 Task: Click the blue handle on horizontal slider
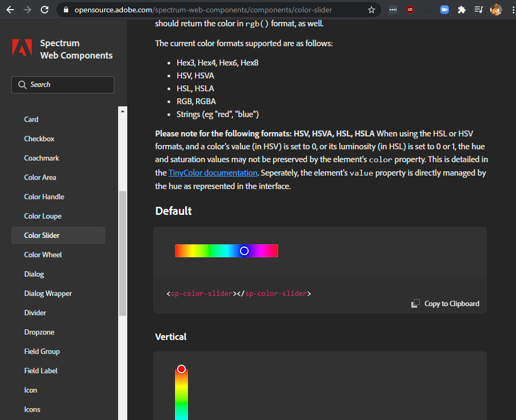(244, 251)
